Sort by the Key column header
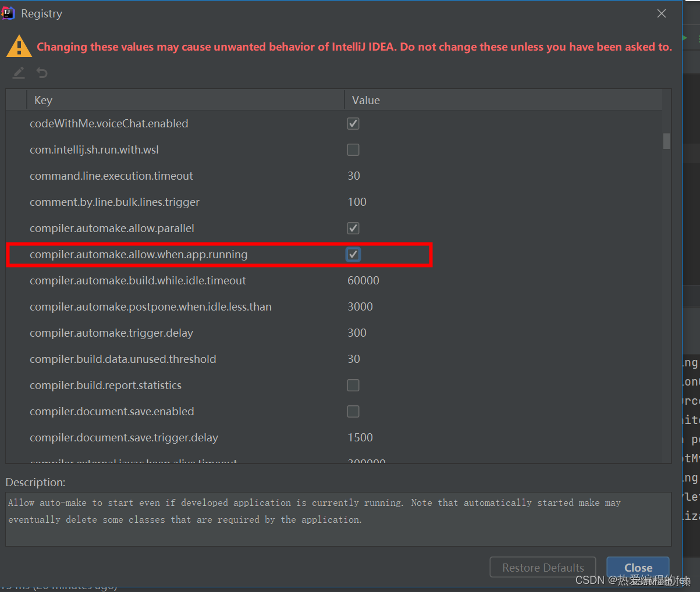 pyautogui.click(x=186, y=100)
